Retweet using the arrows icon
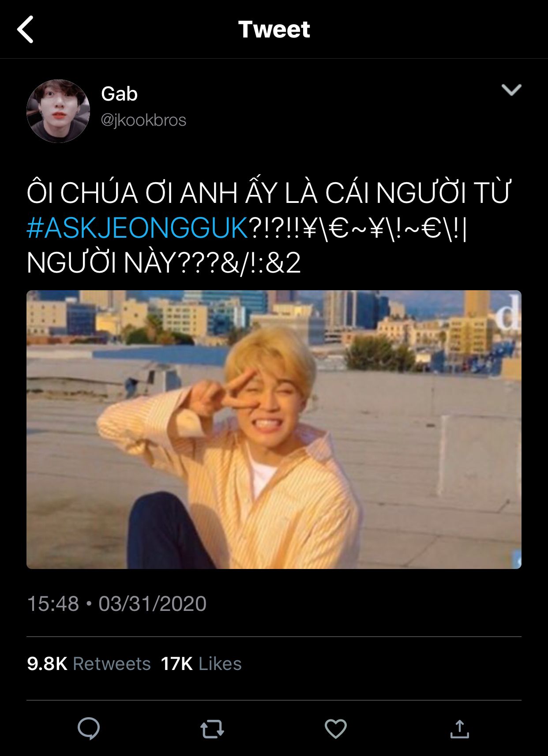 tap(212, 729)
